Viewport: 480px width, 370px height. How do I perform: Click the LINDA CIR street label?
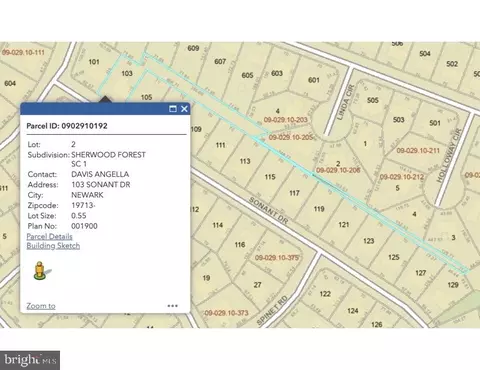(x=345, y=103)
